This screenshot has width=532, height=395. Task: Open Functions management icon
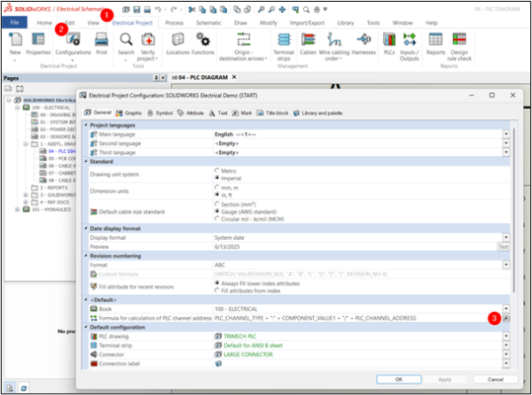point(203,39)
